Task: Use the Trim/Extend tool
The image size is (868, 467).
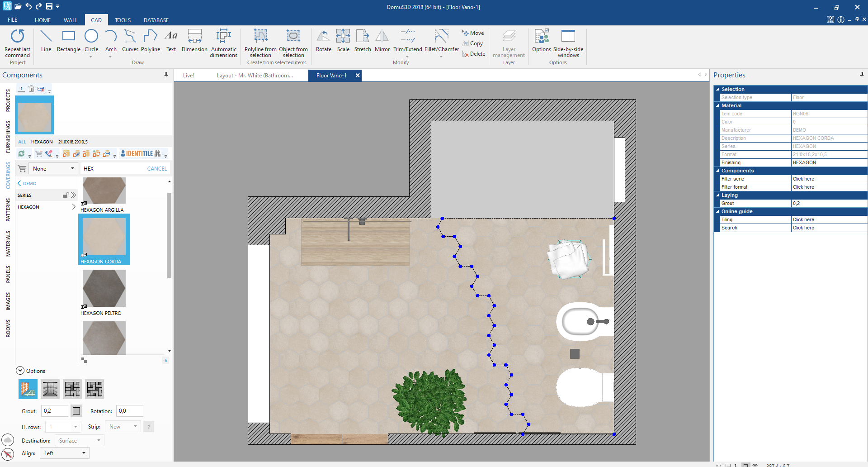Action: tap(407, 41)
